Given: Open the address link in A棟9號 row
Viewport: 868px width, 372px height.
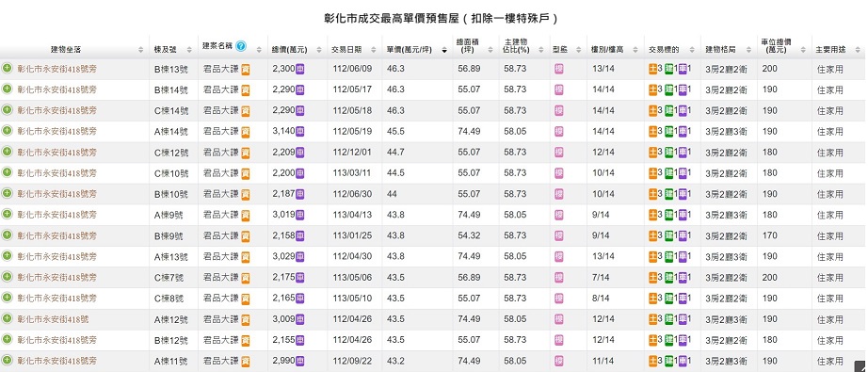Looking at the screenshot, I should click(57, 215).
